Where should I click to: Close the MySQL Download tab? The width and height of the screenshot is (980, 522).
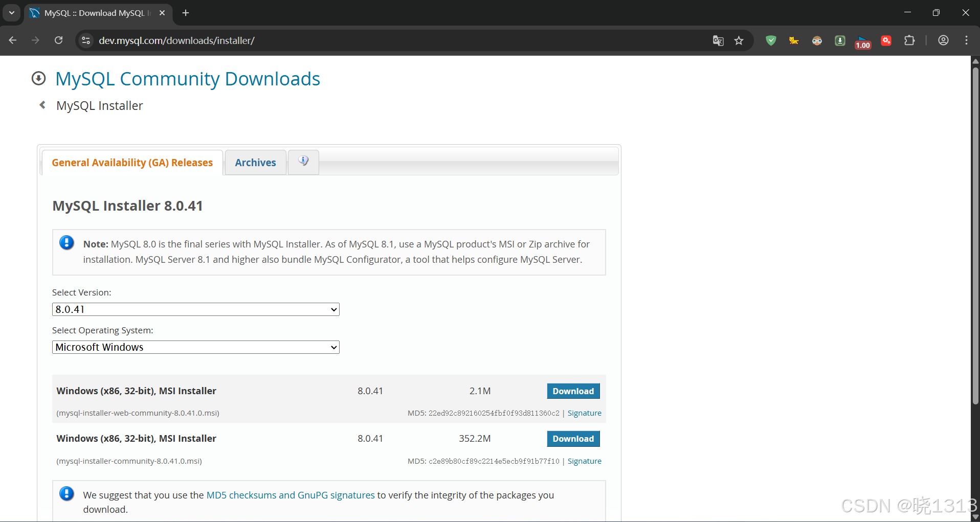click(162, 13)
